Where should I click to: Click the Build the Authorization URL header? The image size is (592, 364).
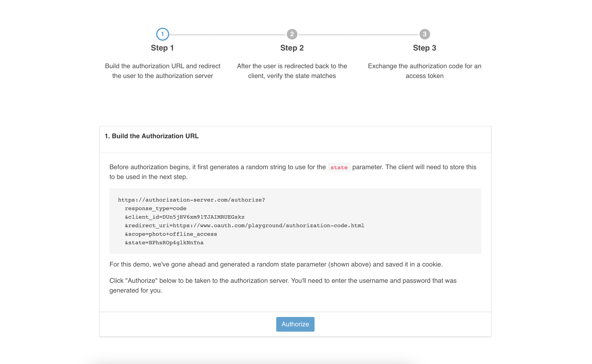(x=152, y=136)
